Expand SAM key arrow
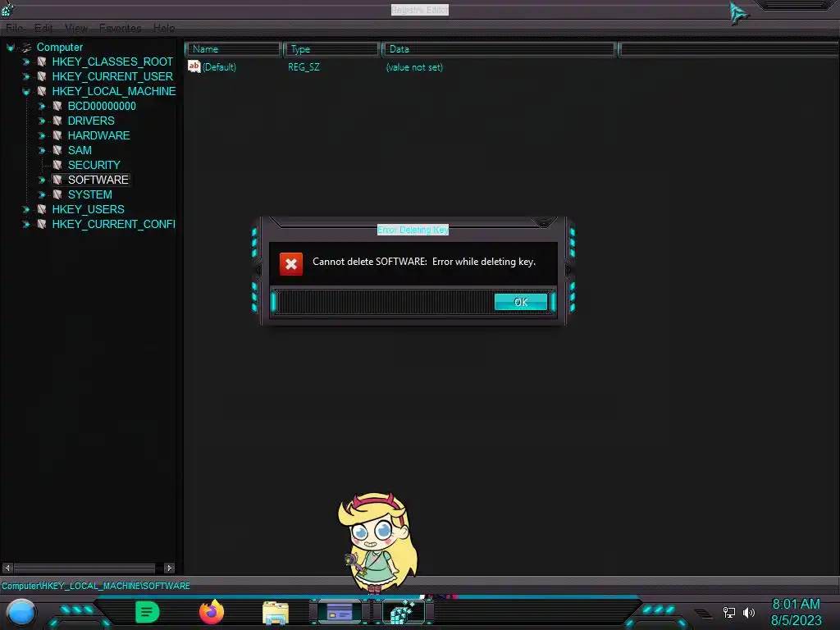This screenshot has width=840, height=630. (x=41, y=151)
